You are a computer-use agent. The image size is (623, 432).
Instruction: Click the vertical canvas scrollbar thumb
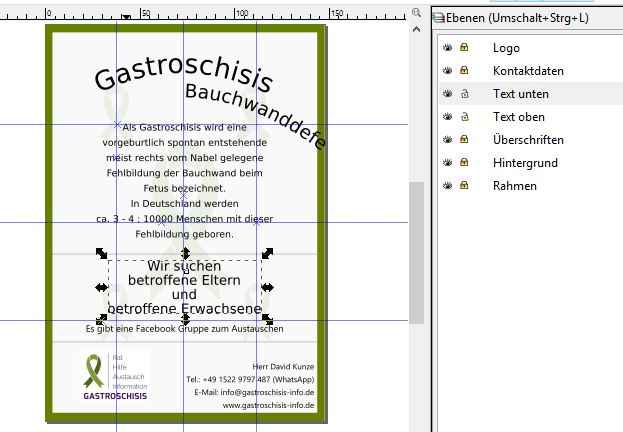point(416,252)
